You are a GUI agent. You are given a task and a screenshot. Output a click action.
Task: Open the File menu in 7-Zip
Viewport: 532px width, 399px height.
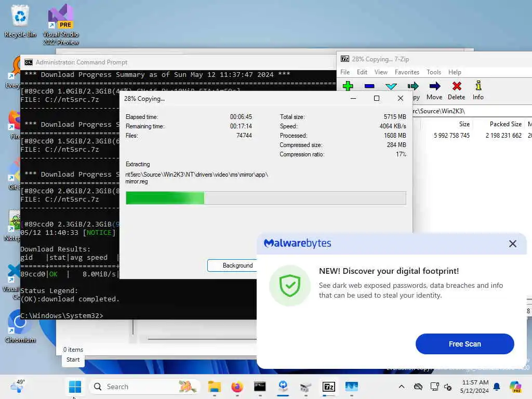(345, 72)
